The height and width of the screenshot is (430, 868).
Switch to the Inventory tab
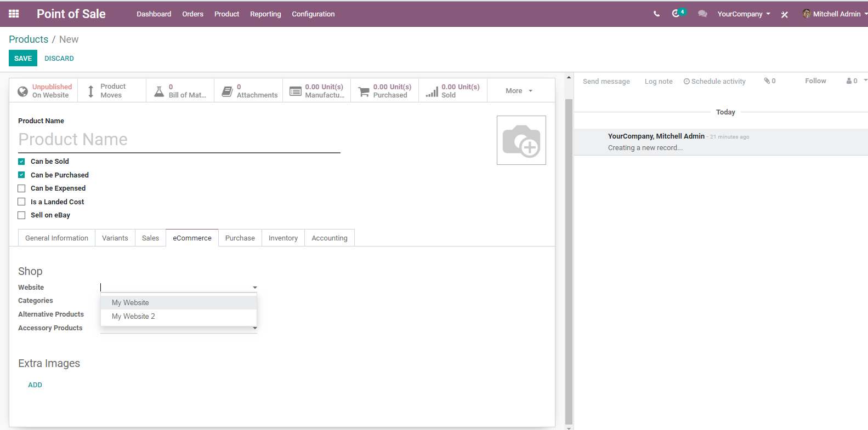pyautogui.click(x=283, y=238)
